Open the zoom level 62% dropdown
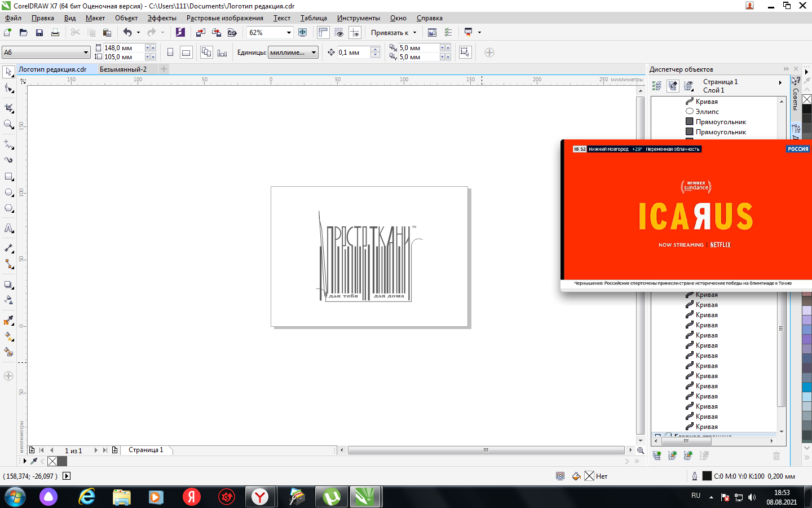 pyautogui.click(x=289, y=32)
